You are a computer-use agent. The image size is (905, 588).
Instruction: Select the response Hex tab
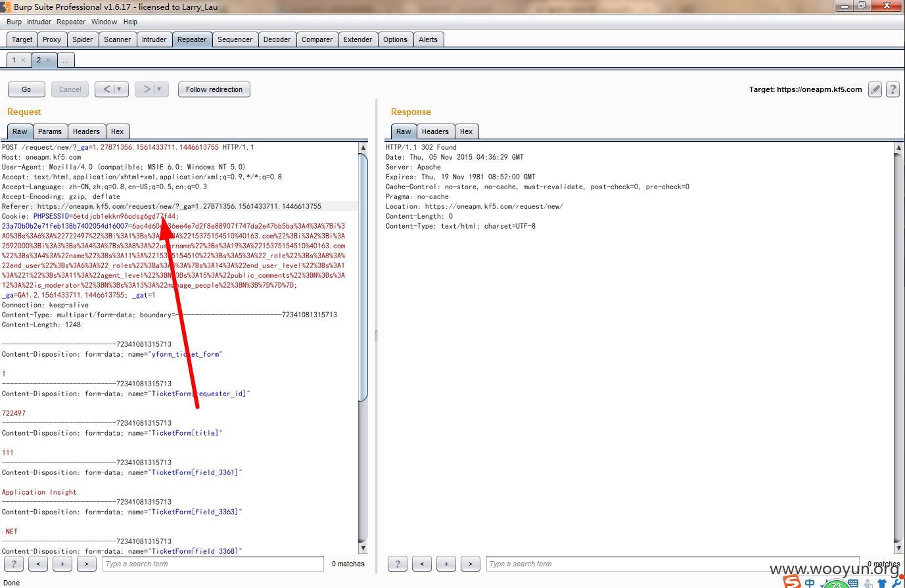pyautogui.click(x=466, y=131)
